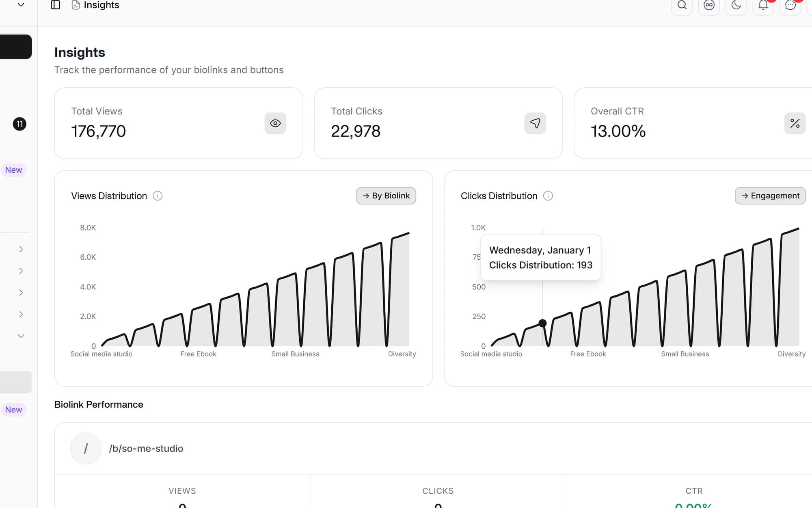Open search with the magnifier icon

point(682,5)
